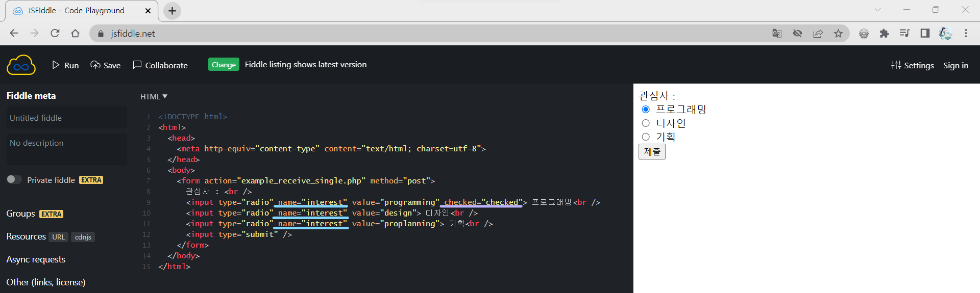Image resolution: width=980 pixels, height=293 pixels.
Task: Open a new browser tab
Action: pyautogui.click(x=172, y=11)
